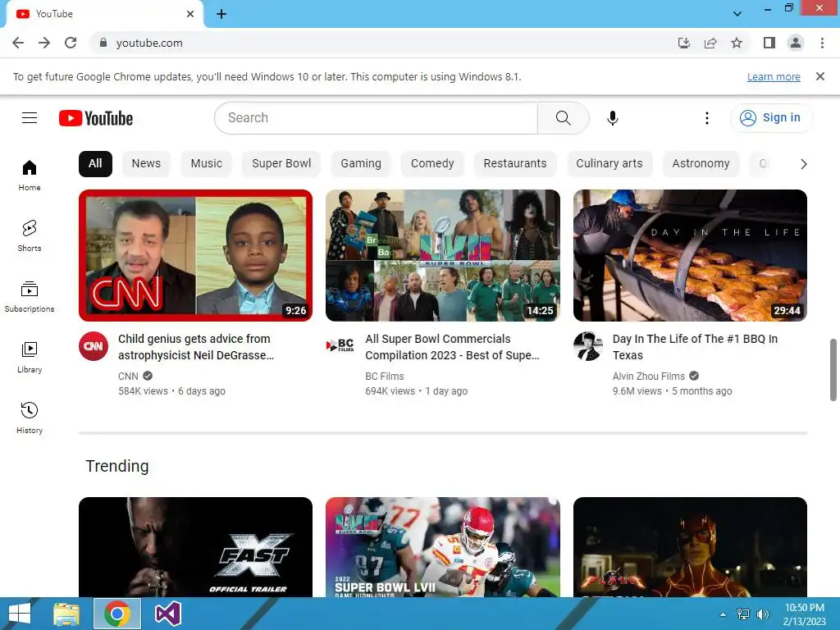This screenshot has width=840, height=630.
Task: Click the CNN channel name
Action: pos(128,376)
